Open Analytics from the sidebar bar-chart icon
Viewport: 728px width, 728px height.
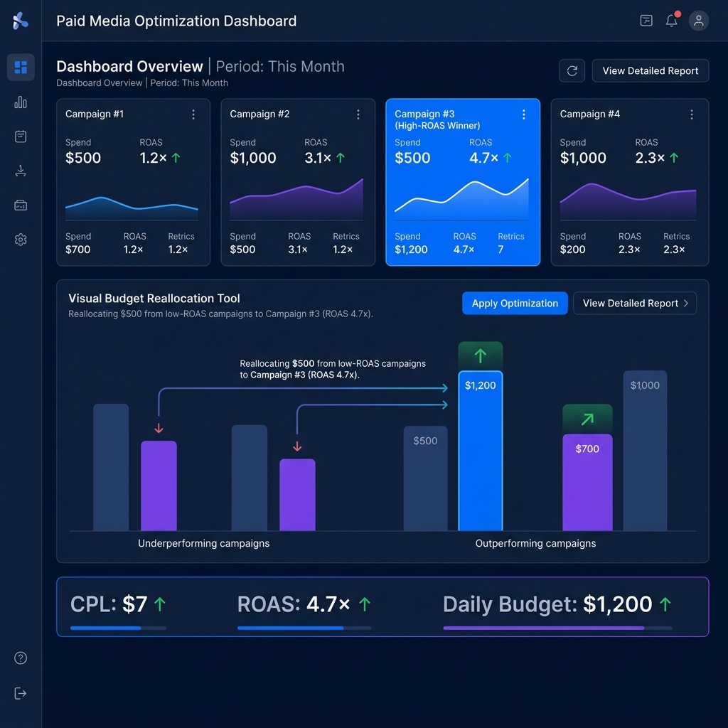(20, 102)
